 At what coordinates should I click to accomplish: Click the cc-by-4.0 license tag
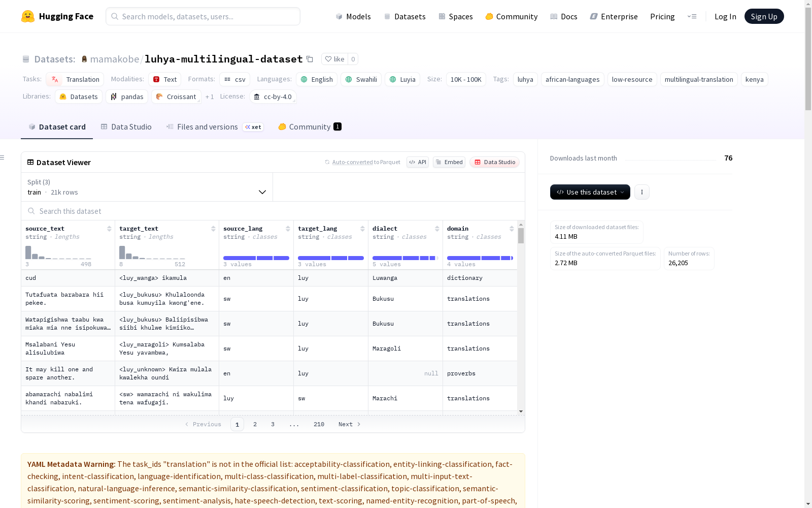pos(273,97)
